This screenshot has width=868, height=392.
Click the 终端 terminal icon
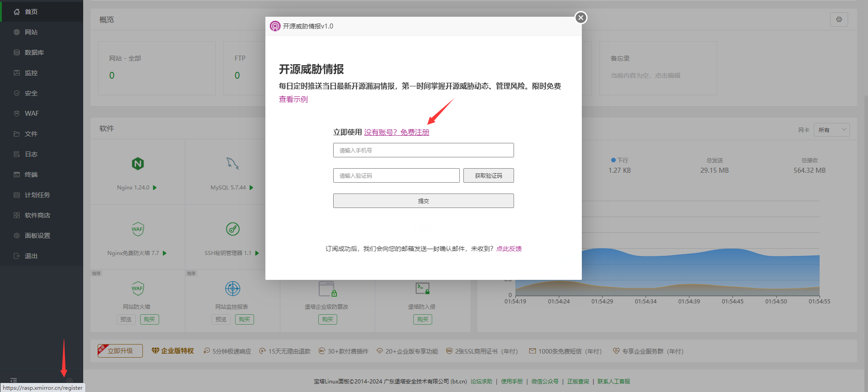(17, 175)
